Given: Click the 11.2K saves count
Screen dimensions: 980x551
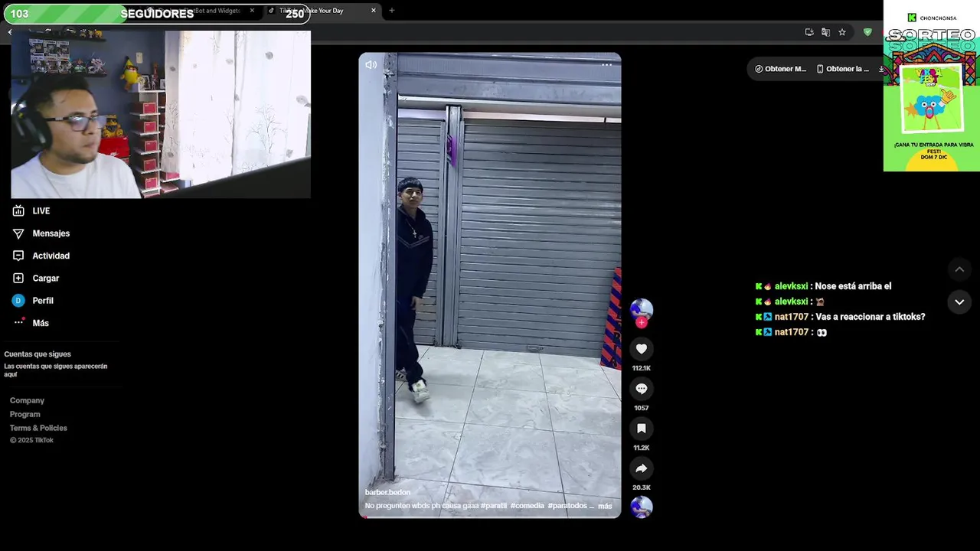Looking at the screenshot, I should [x=642, y=448].
